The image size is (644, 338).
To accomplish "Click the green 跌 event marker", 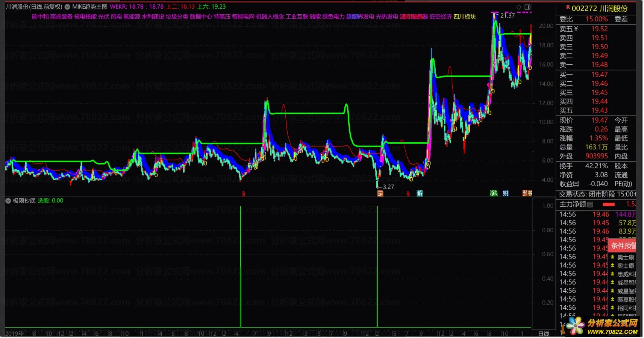I will (494, 193).
